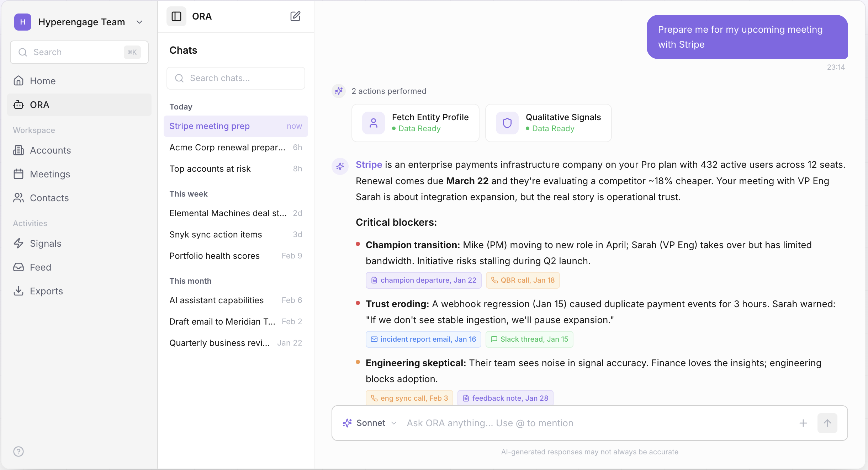Open the Stripe entity link
868x470 pixels.
tap(369, 165)
